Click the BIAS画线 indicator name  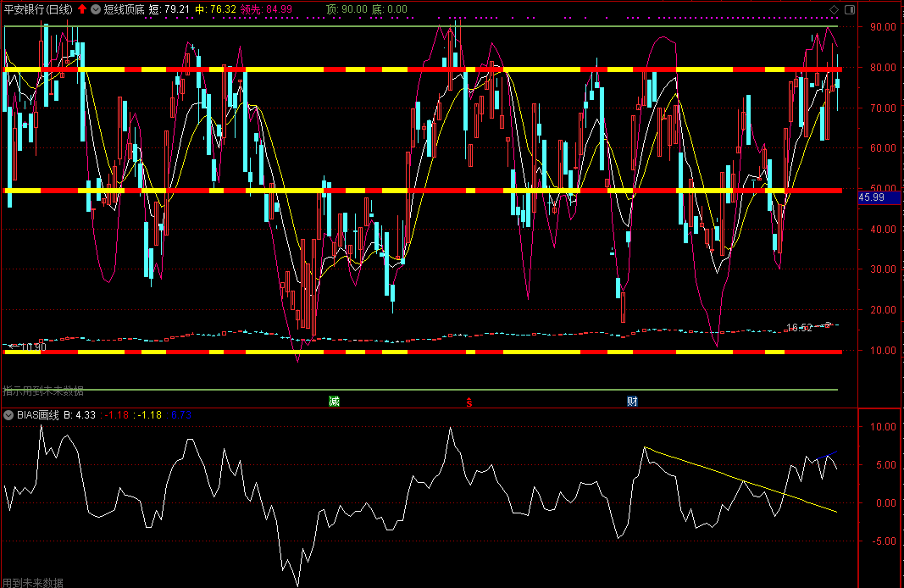[38, 415]
